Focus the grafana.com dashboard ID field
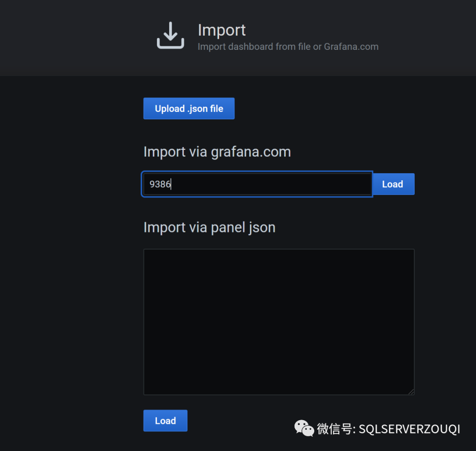The width and height of the screenshot is (476, 451). tap(257, 184)
